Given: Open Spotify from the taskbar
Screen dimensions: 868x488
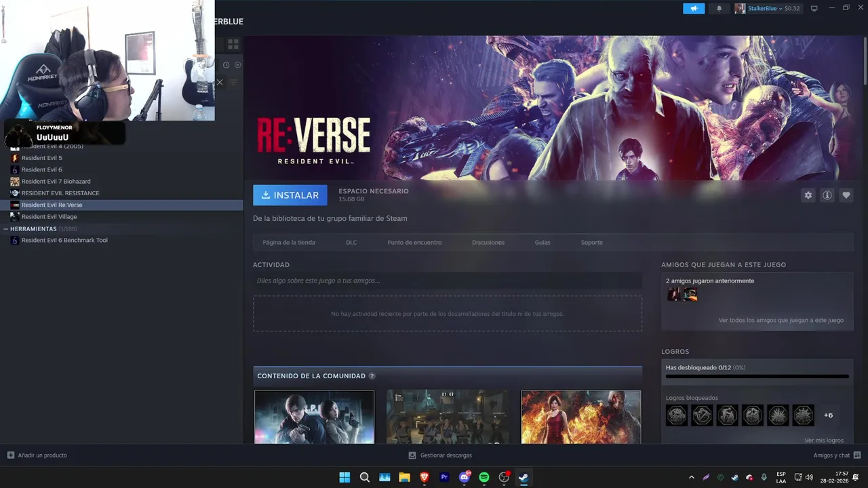Looking at the screenshot, I should (x=484, y=477).
